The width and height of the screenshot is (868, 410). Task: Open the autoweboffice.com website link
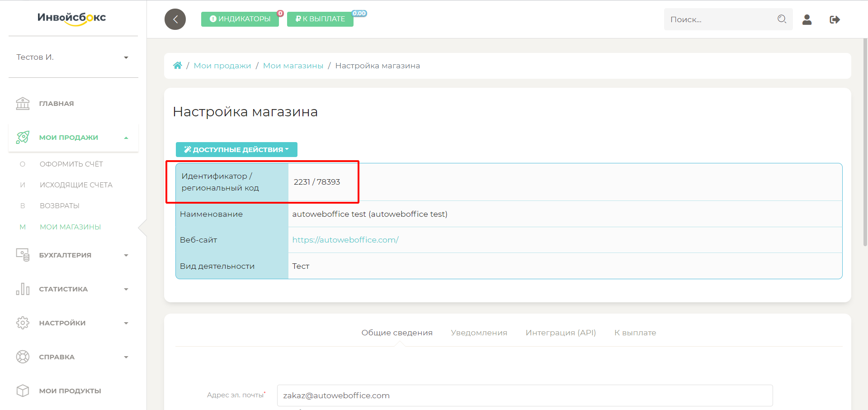[345, 240]
